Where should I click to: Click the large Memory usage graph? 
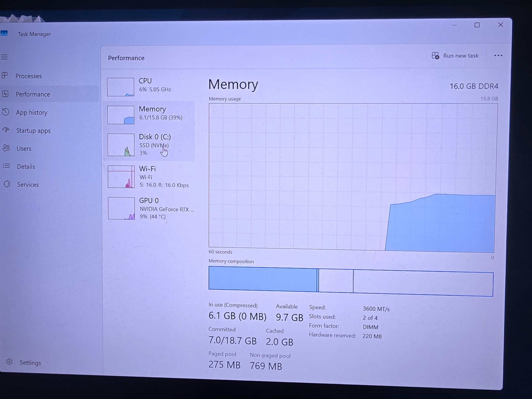[353, 178]
